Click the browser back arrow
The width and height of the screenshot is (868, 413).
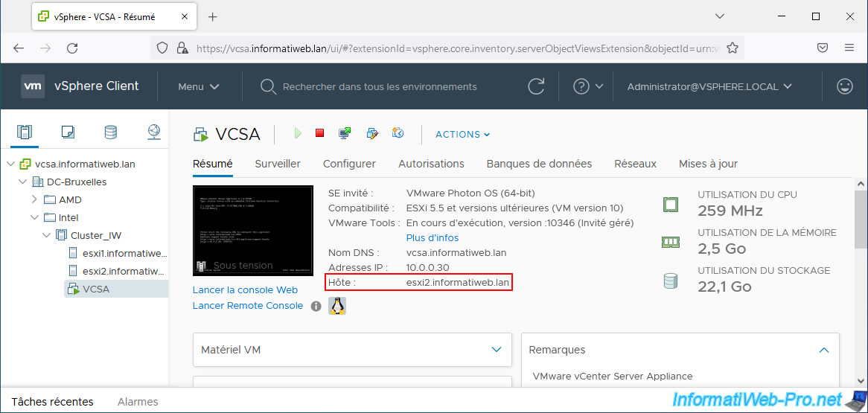pos(19,48)
